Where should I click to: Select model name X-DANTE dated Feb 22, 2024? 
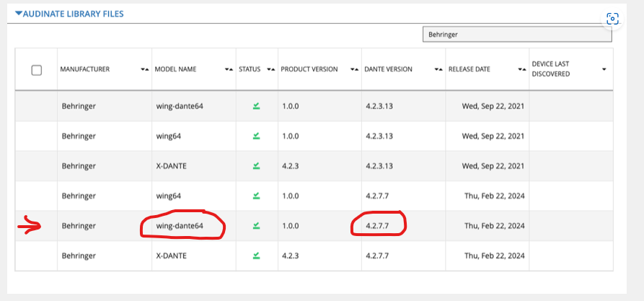tap(171, 256)
